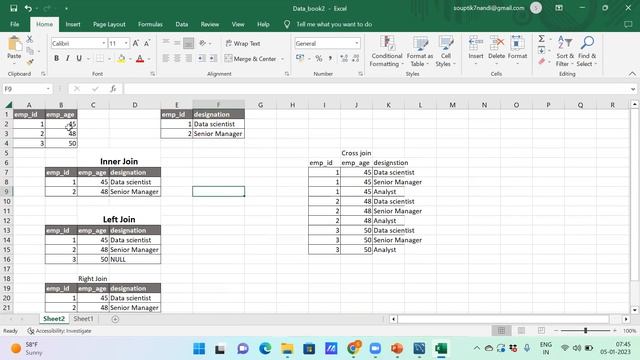Open the Fill Color dropdown arrow

click(130, 59)
